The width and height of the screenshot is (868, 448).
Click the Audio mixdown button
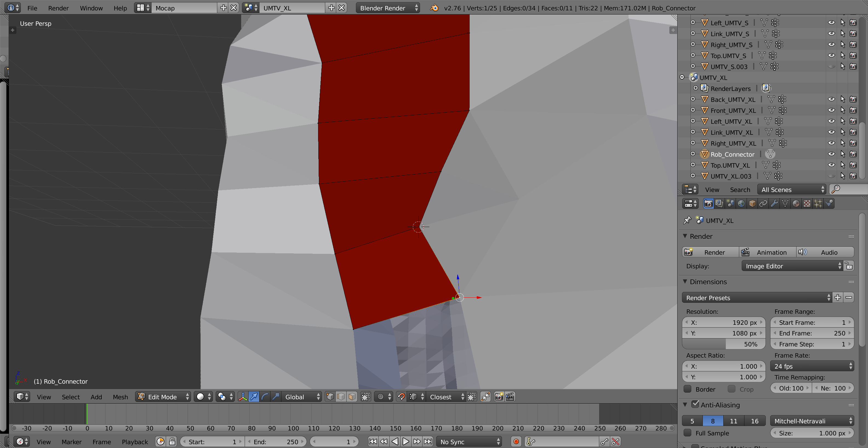click(825, 252)
